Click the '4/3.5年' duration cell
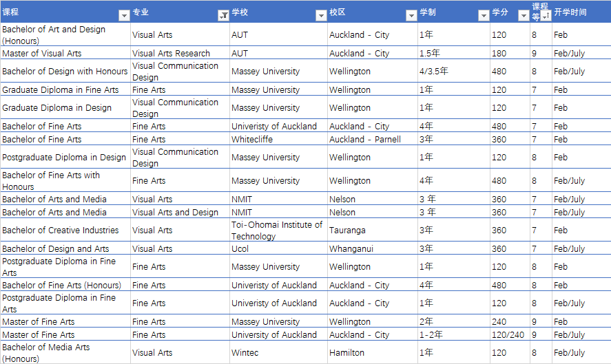Viewport: 611px width, 364px height. point(453,72)
